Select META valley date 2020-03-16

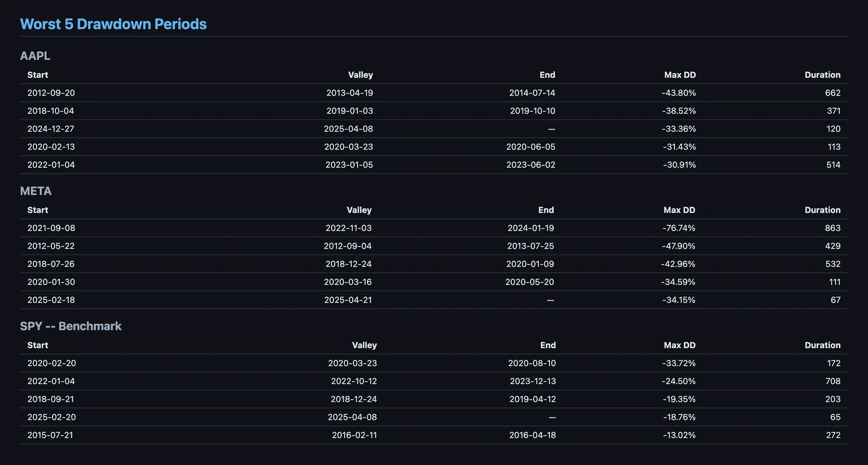[x=348, y=282]
